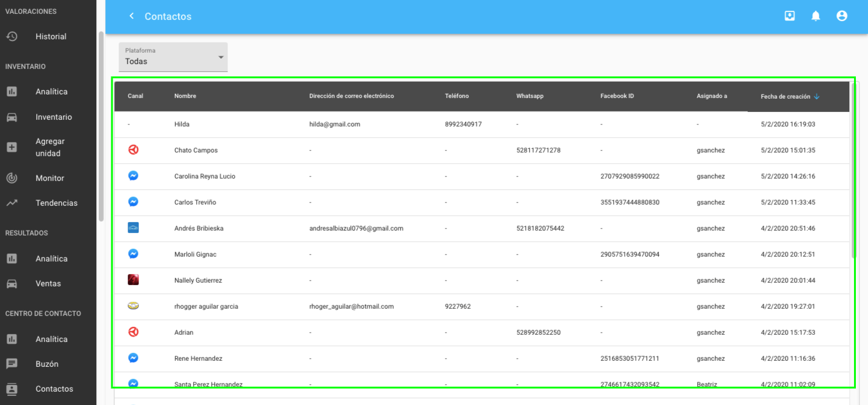
Task: Click date 4/2/2020 20:01:44
Action: (788, 280)
